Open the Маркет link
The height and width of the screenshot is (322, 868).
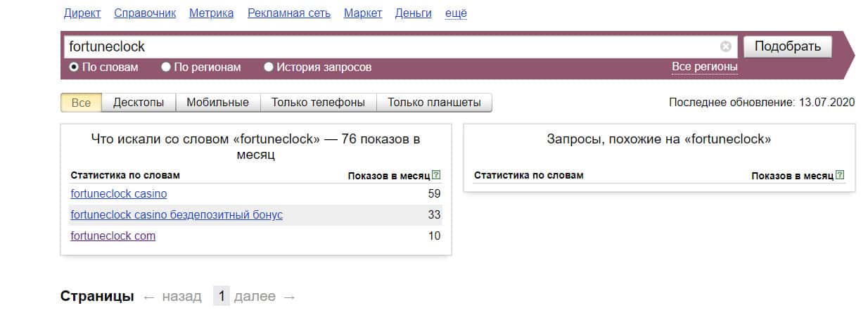[x=363, y=13]
